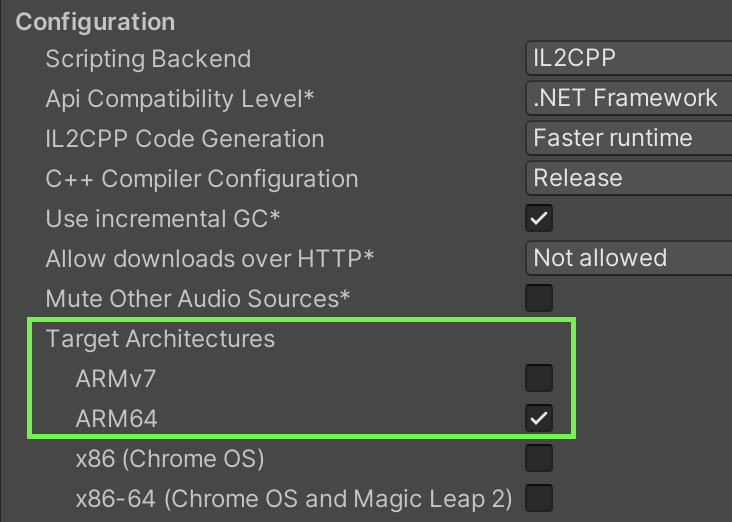Image resolution: width=732 pixels, height=522 pixels.
Task: Open the Api Compatibility Level dropdown
Action: coord(628,98)
